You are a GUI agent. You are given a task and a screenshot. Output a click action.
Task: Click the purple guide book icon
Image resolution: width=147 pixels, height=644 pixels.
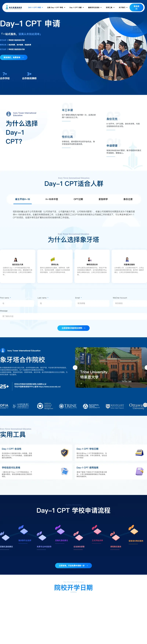139,471
